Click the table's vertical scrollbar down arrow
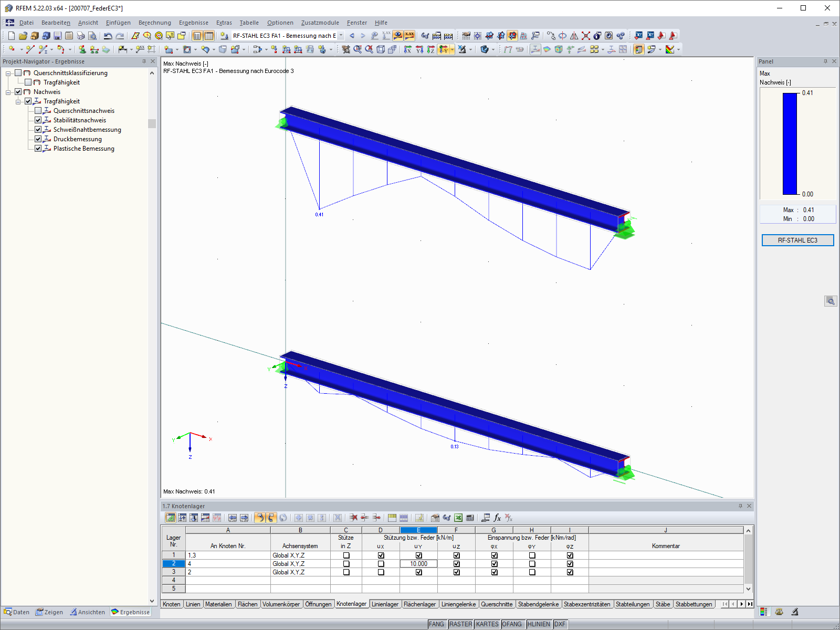The image size is (840, 630). tap(749, 589)
